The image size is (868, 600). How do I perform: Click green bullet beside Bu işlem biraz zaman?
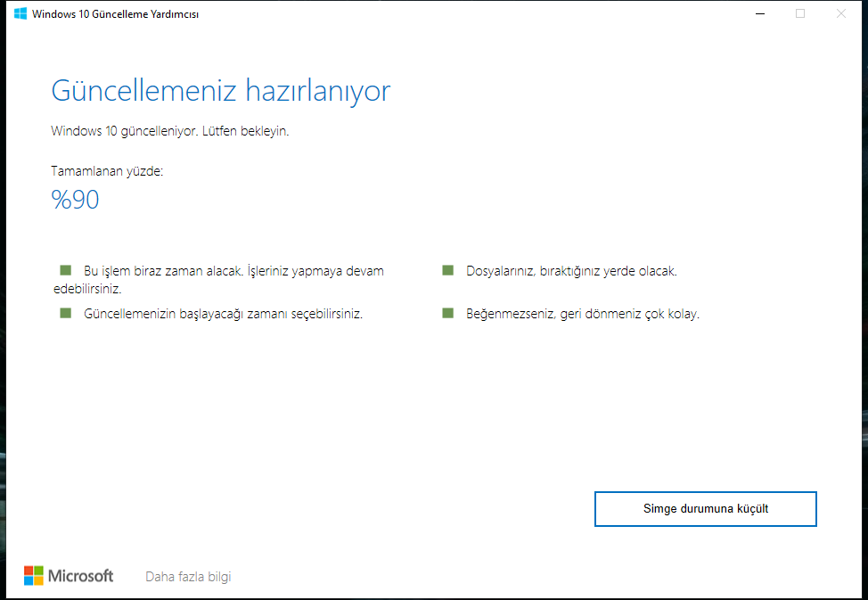coord(65,270)
